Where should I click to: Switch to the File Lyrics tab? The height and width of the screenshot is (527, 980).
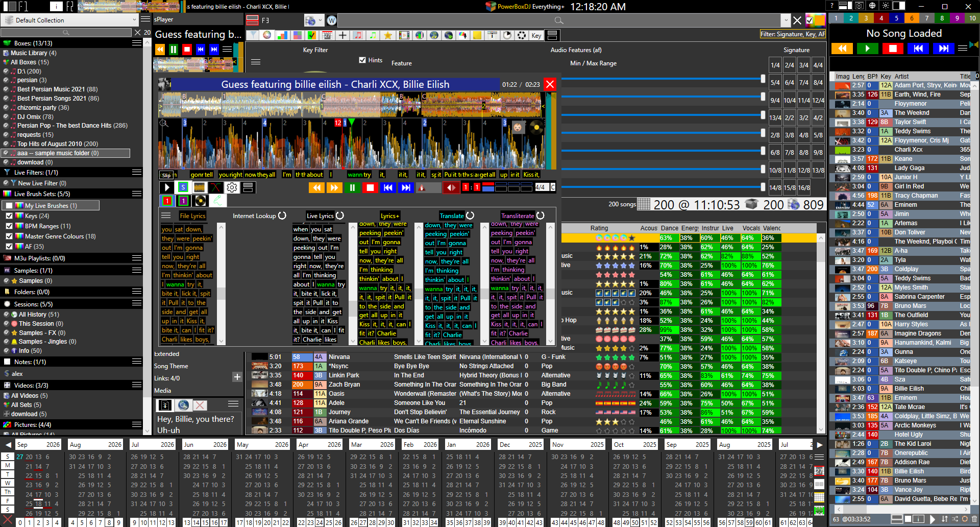pyautogui.click(x=192, y=216)
